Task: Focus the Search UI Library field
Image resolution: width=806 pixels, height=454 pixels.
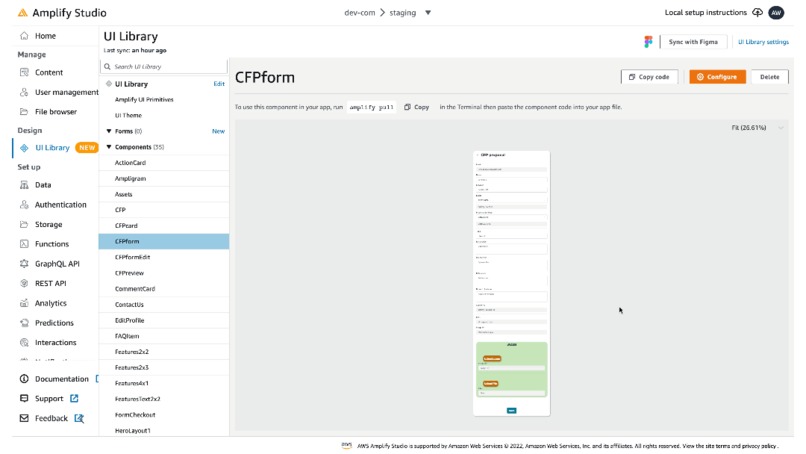Action: click(164, 66)
